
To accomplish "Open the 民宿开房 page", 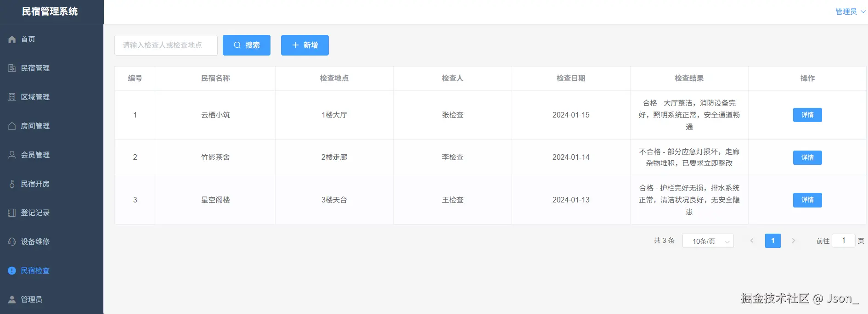I will point(51,184).
